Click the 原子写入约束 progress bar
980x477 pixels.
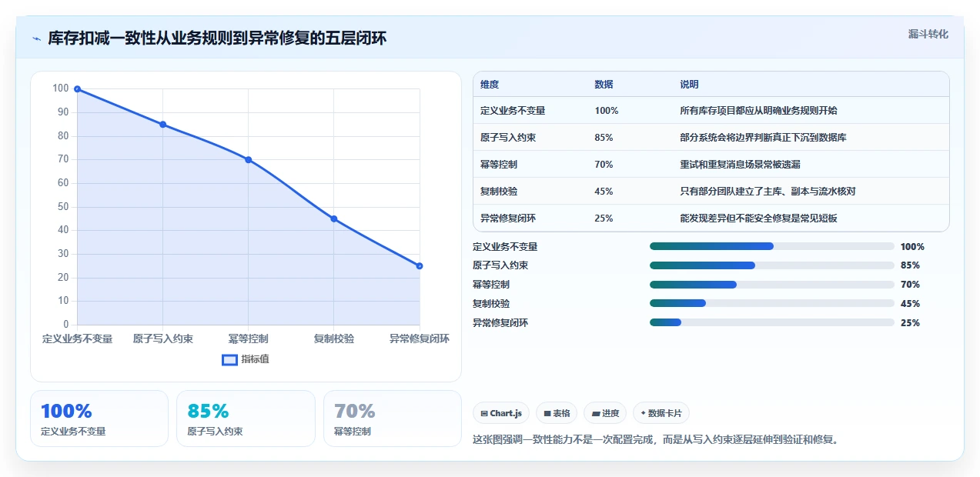point(771,265)
